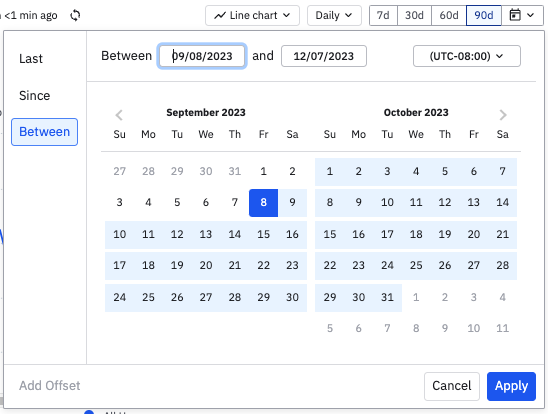Image resolution: width=548 pixels, height=414 pixels.
Task: Click the end date field 12/07/2023
Action: 324,56
